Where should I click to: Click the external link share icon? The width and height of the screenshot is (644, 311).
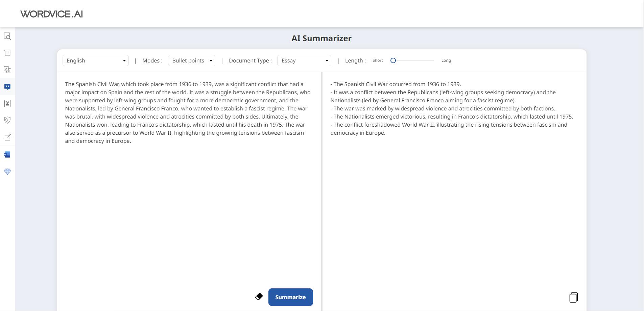(x=7, y=137)
